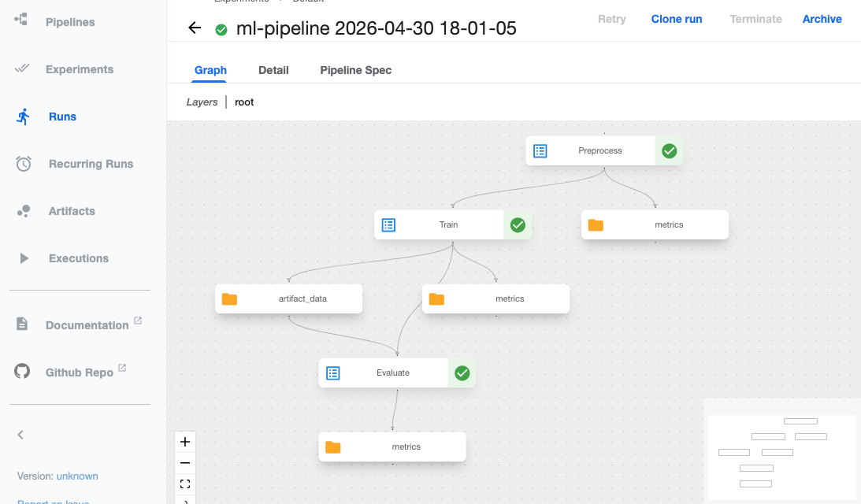Zoom in the graph with plus

(x=185, y=442)
